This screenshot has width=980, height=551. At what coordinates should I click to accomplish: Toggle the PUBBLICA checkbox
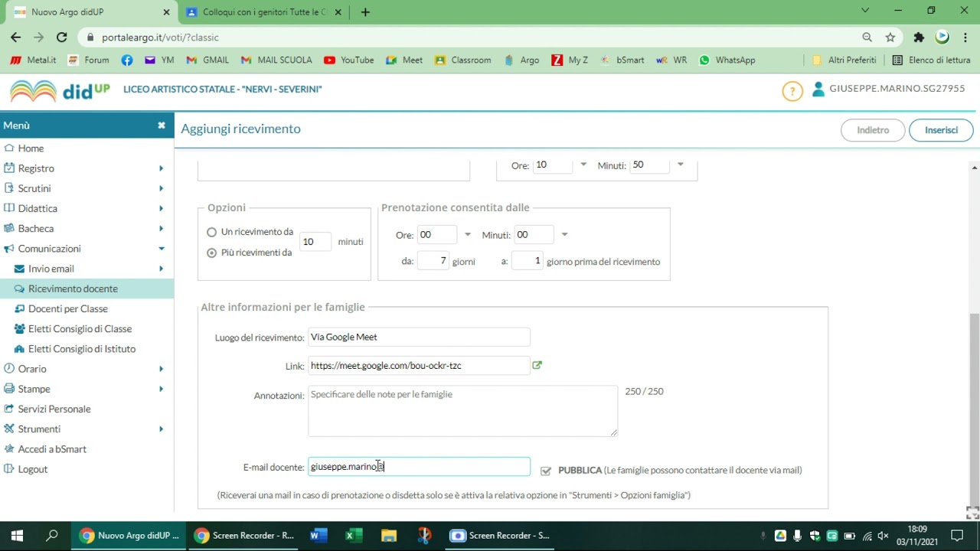pos(546,471)
